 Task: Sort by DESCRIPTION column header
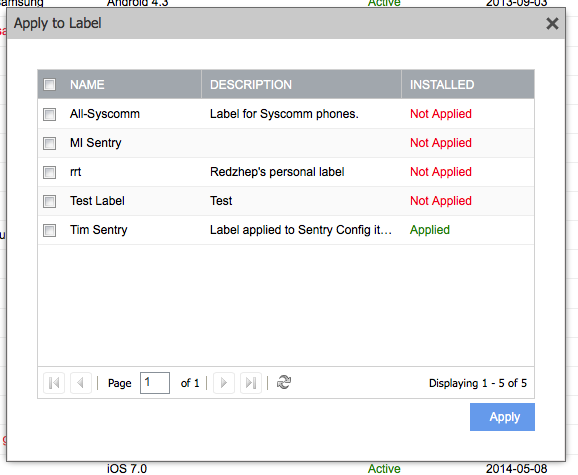pyautogui.click(x=251, y=84)
